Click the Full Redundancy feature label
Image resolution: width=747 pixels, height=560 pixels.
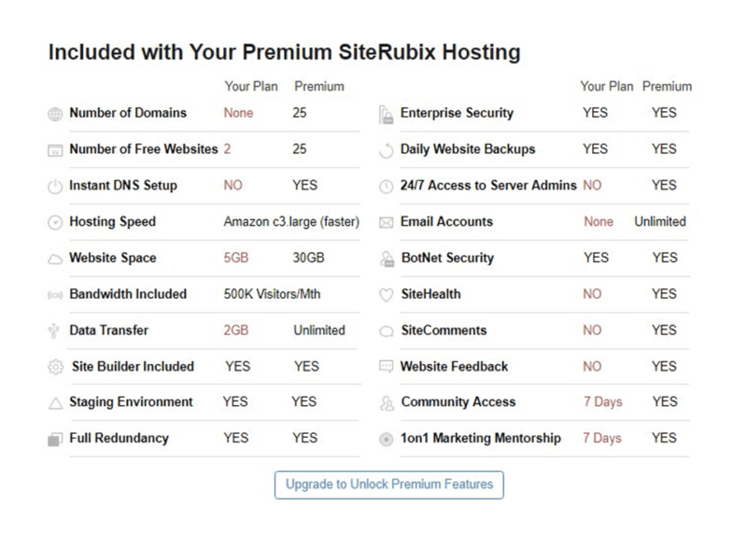point(120,438)
